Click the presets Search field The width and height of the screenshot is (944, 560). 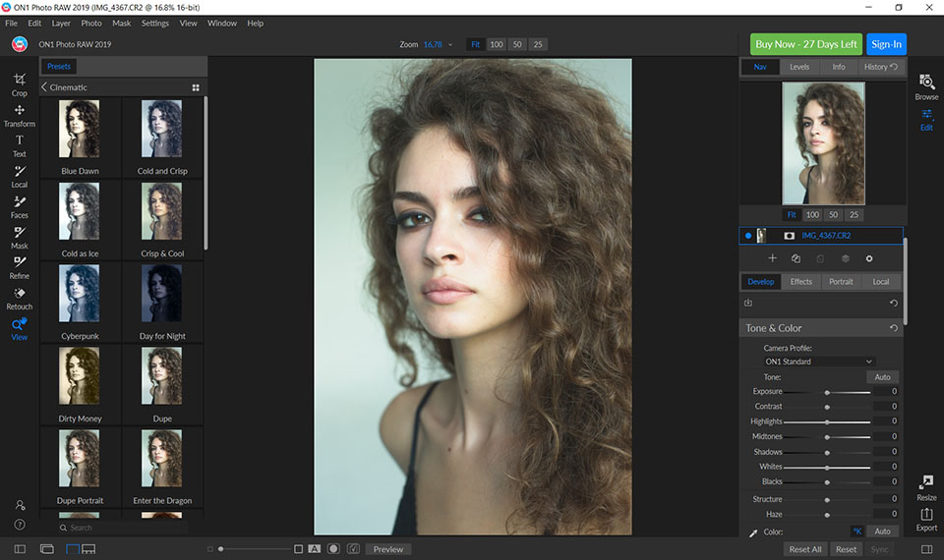(122, 528)
